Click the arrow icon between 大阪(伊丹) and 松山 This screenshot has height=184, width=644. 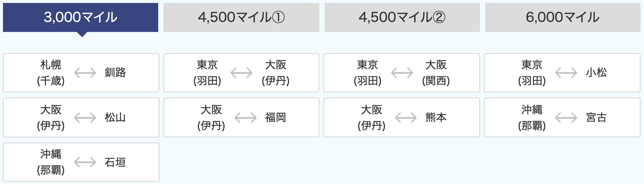[x=85, y=118]
